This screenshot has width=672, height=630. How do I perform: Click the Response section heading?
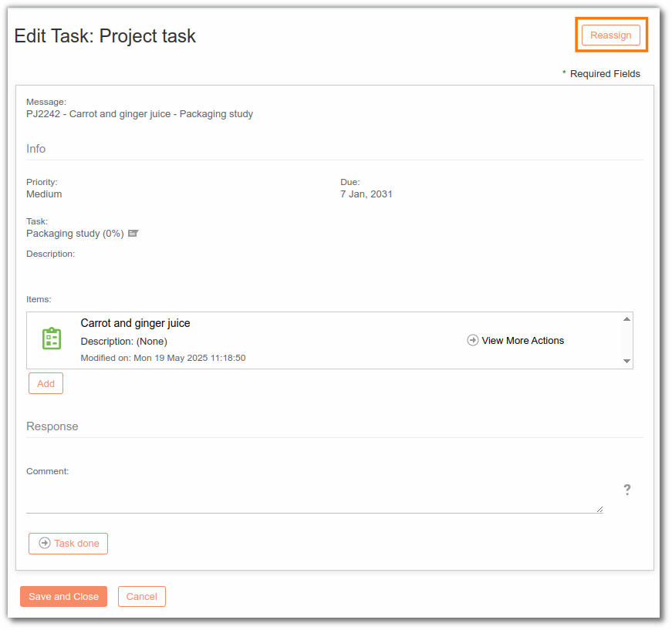pos(52,426)
